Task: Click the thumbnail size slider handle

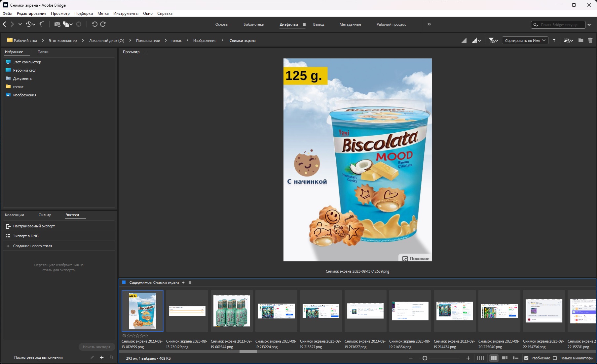Action: click(x=425, y=358)
